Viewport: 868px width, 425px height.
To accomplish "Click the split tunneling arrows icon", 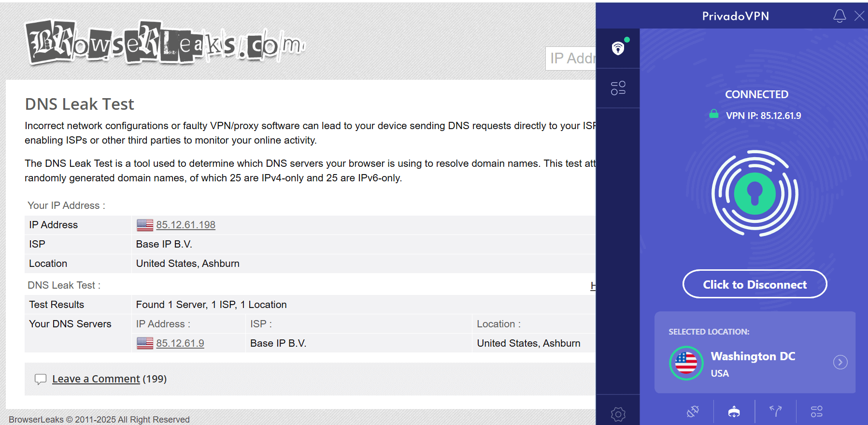I will [x=776, y=411].
